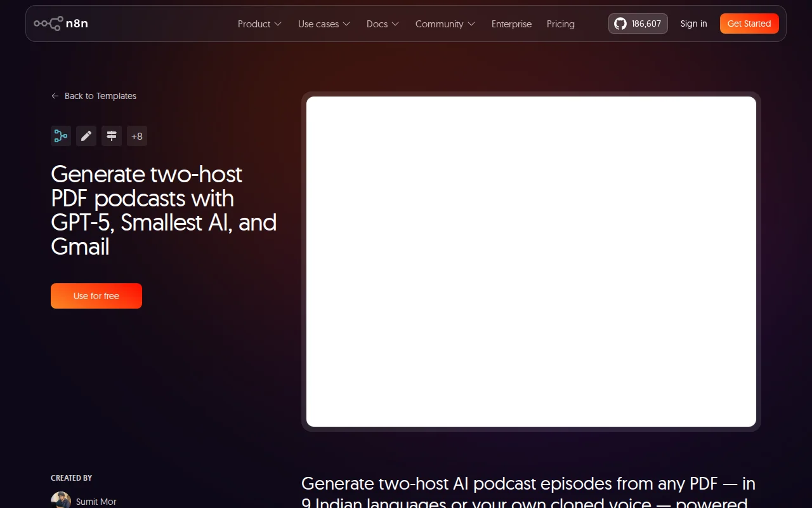Image resolution: width=812 pixels, height=508 pixels.
Task: Show the +8 additional nodes badge
Action: click(x=137, y=136)
